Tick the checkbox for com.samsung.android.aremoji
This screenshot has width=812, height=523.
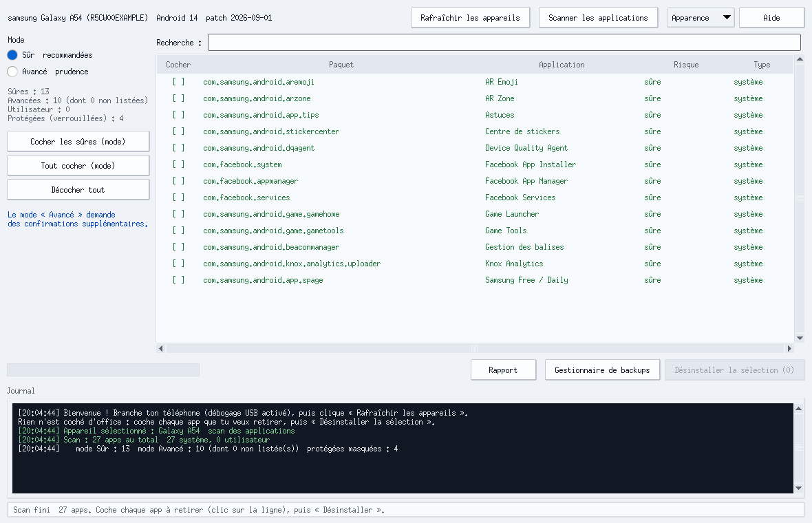point(178,82)
